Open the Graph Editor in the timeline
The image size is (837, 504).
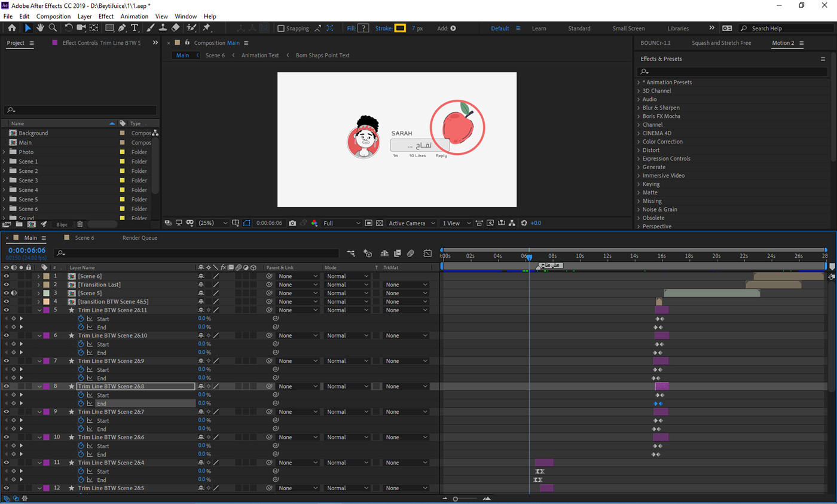(427, 253)
